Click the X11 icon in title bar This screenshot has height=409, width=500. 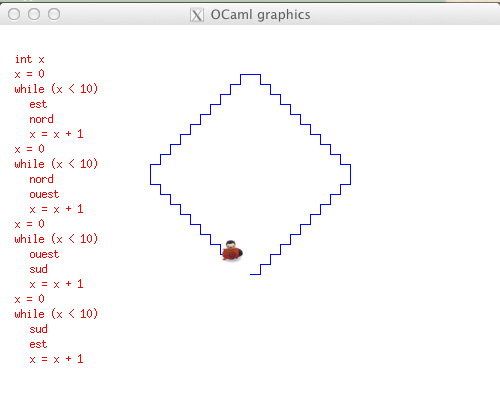(x=197, y=15)
